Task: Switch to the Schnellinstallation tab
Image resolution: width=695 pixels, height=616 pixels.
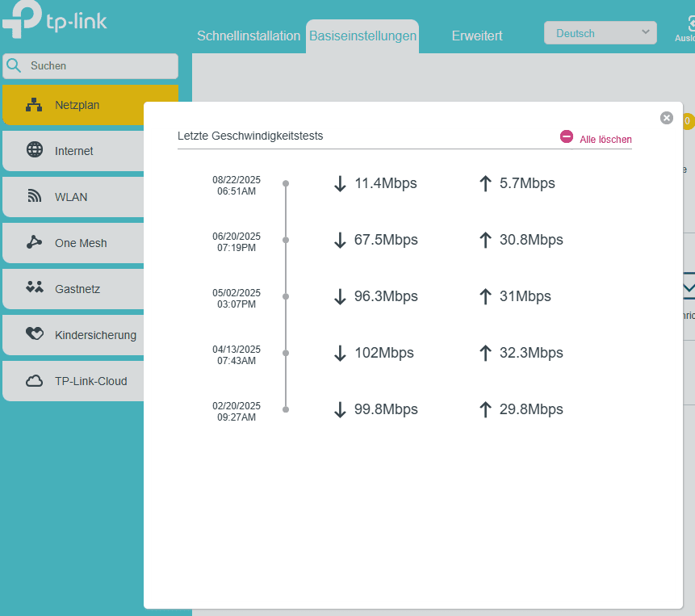Action: (249, 36)
